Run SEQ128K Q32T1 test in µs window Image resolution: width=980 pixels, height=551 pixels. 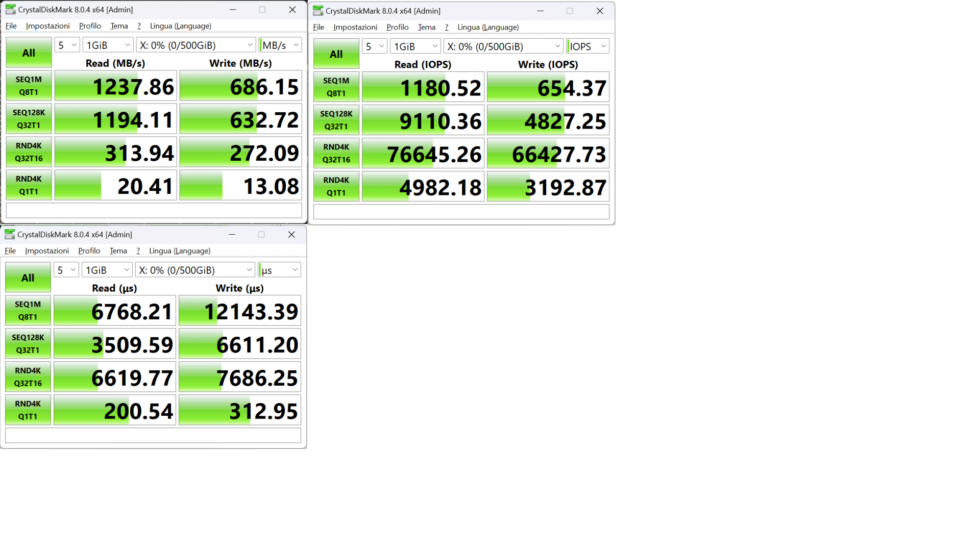point(28,344)
